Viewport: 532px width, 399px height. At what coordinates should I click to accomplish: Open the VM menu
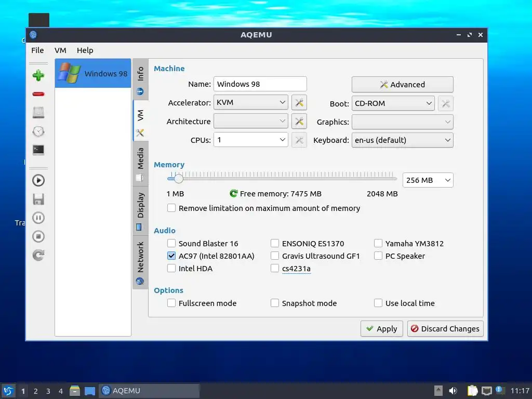pyautogui.click(x=60, y=50)
